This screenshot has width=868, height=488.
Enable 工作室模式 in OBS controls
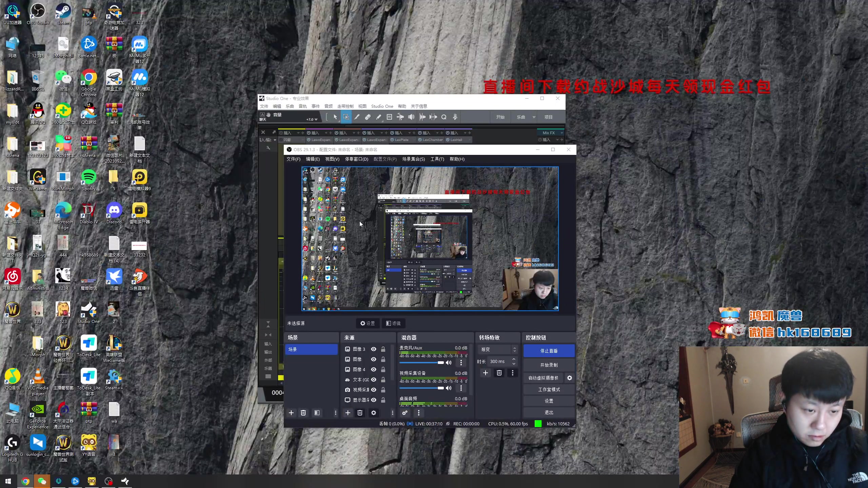pyautogui.click(x=549, y=389)
